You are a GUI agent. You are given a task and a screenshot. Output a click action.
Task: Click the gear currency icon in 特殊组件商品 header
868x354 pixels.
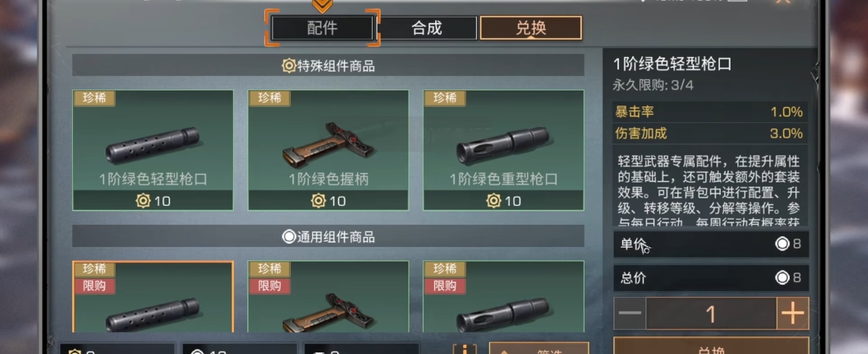289,67
